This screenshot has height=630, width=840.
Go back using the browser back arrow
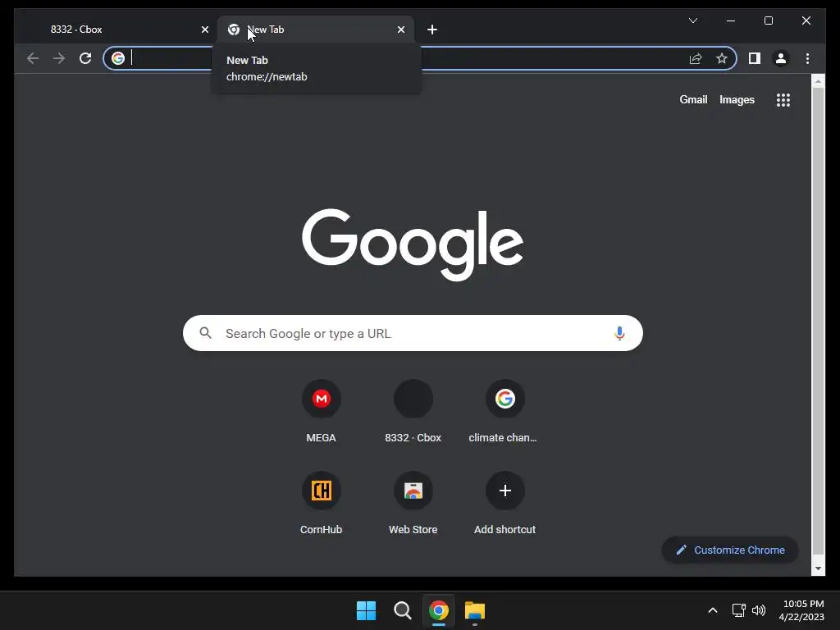(33, 58)
